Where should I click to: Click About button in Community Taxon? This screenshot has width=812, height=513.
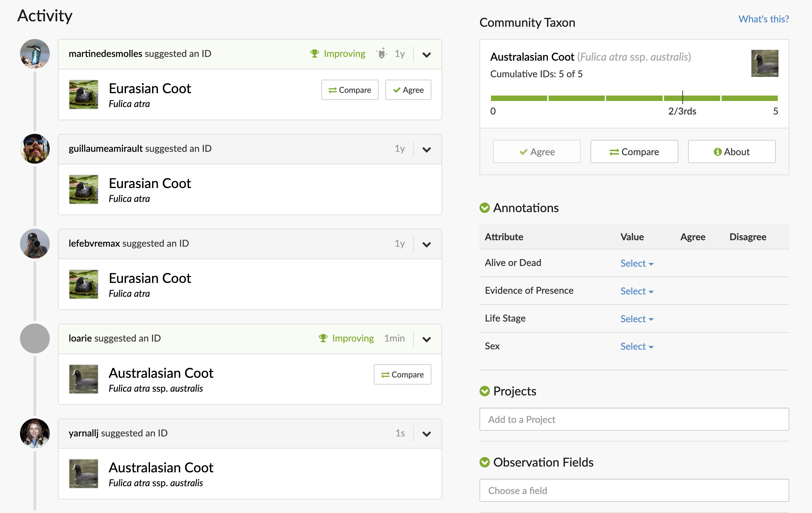[731, 151]
